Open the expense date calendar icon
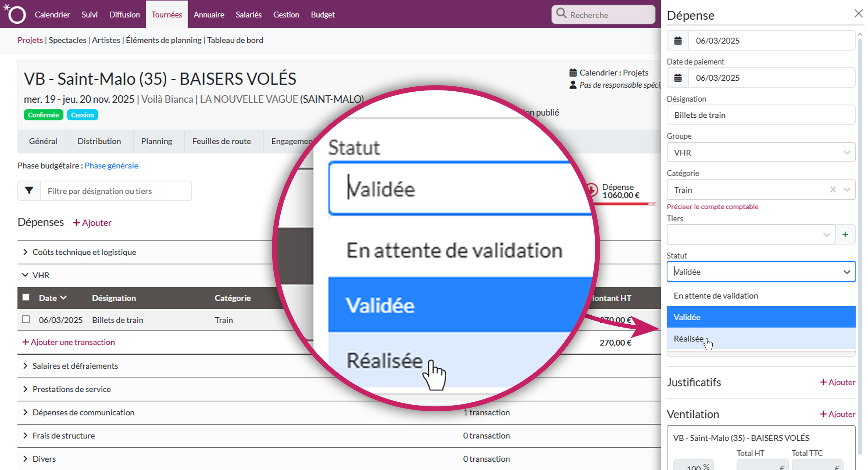Viewport: 868px width, 470px height. [x=678, y=41]
